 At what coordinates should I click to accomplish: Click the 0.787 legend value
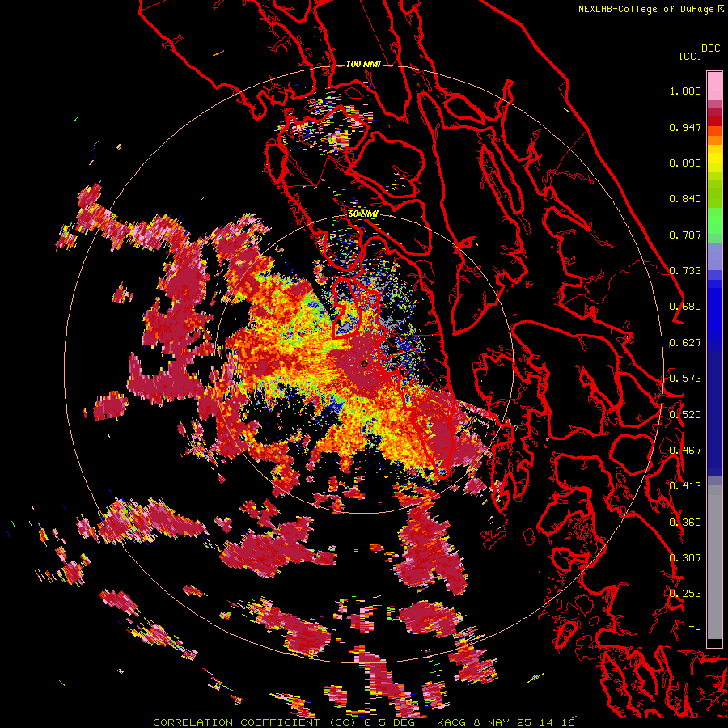click(685, 235)
